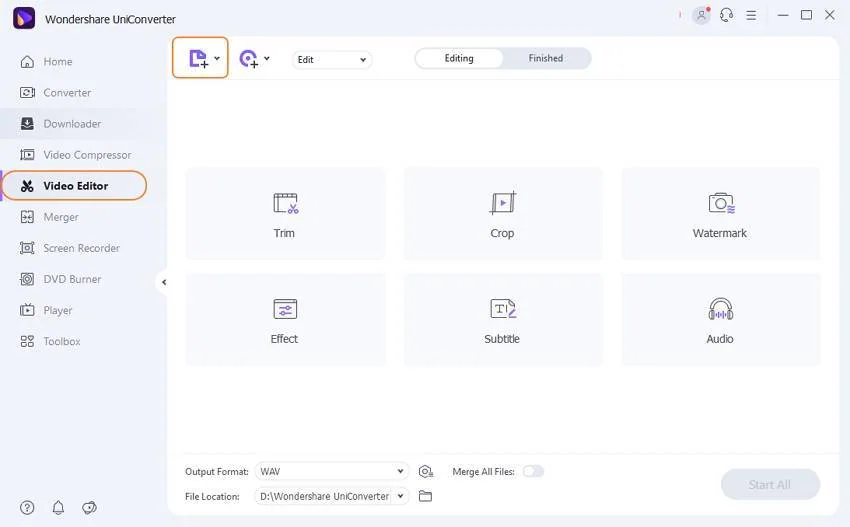
Task: Open the hamburger menu icon
Action: click(751, 15)
